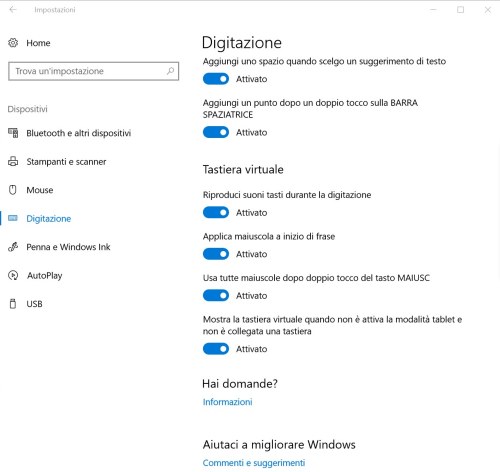Click the USB drive icon
This screenshot has height=472, width=500.
[13, 304]
